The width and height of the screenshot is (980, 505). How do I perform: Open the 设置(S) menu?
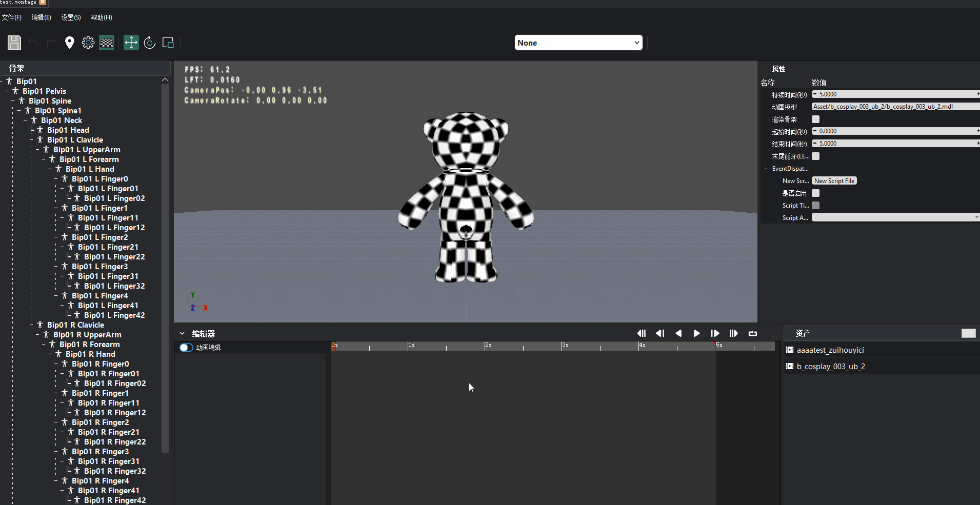click(71, 17)
